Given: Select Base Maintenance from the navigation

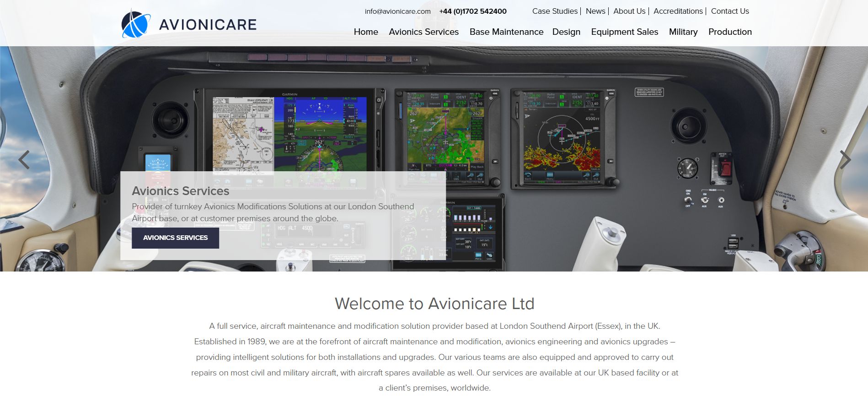Looking at the screenshot, I should pos(506,32).
